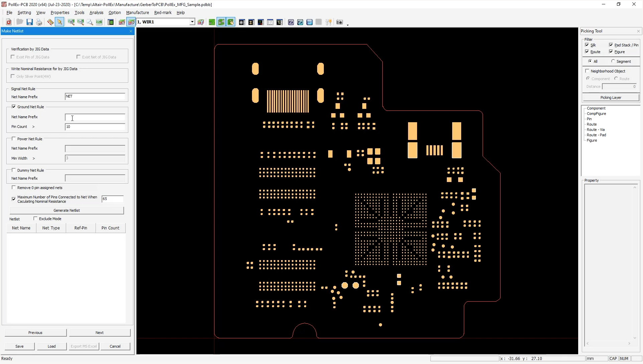Select the measure ruler tool
The image size is (643, 364).
tap(50, 22)
